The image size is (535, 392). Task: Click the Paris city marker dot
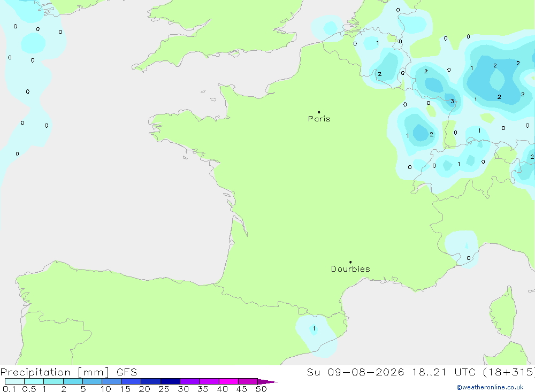coord(319,112)
